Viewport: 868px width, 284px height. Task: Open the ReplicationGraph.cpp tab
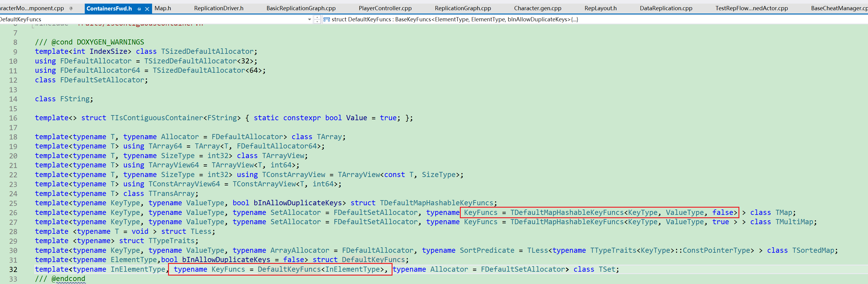pos(463,8)
